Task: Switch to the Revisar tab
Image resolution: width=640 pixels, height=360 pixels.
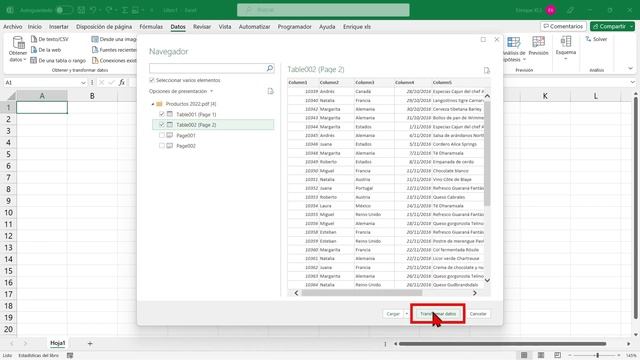Action: coord(202,27)
